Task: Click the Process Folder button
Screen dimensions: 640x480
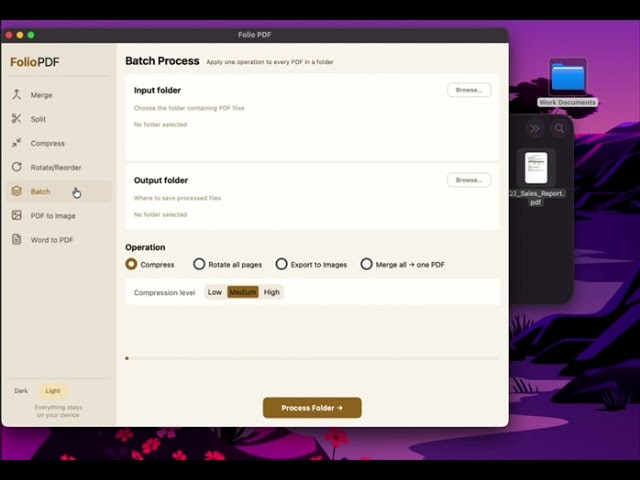Action: pos(312,408)
